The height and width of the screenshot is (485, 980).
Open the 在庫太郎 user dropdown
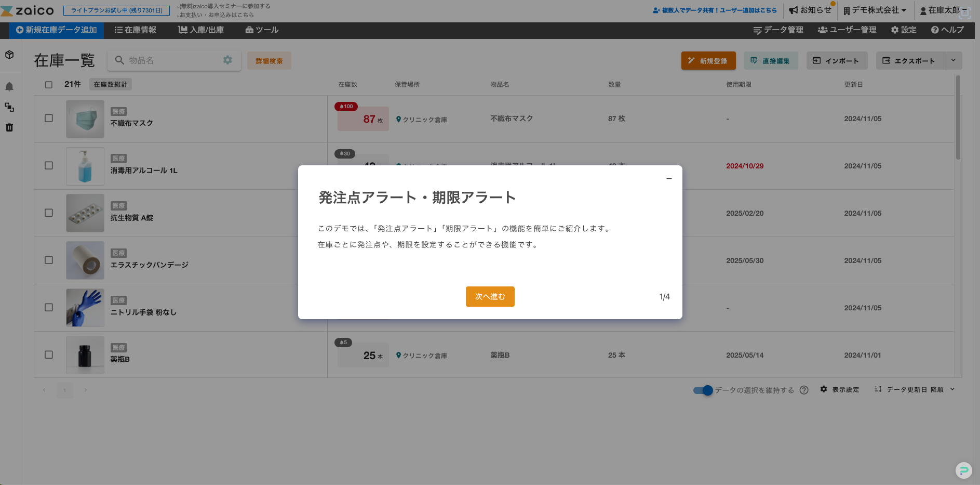(x=943, y=10)
